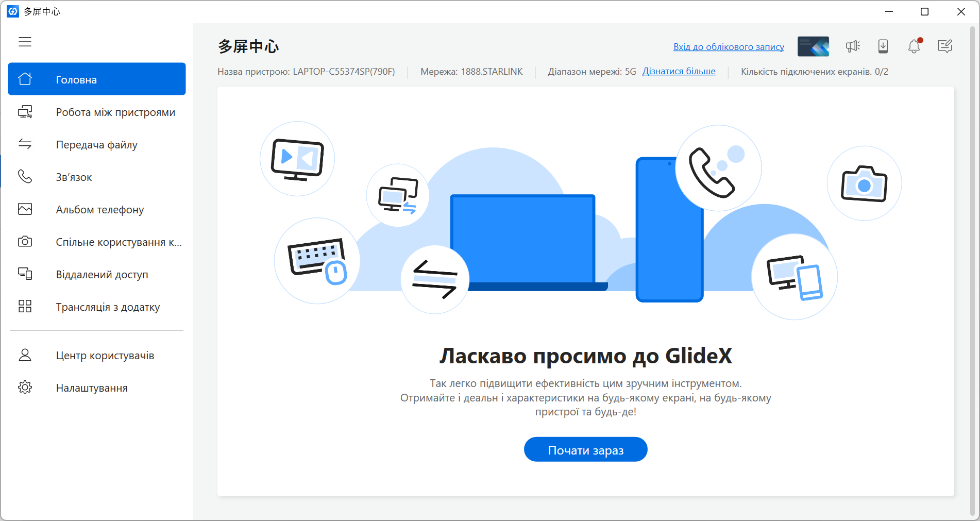Maximize the GlideX window
The height and width of the screenshot is (521, 980).
(925, 11)
